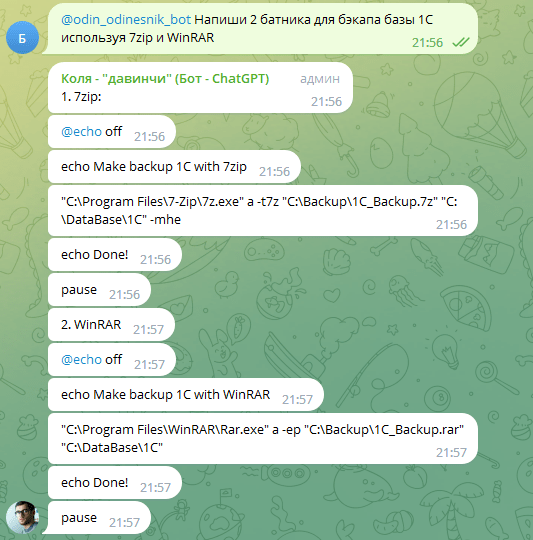Click the 7z.exe command message bubble
Image resolution: width=533 pixels, height=540 pixels.
point(263,210)
